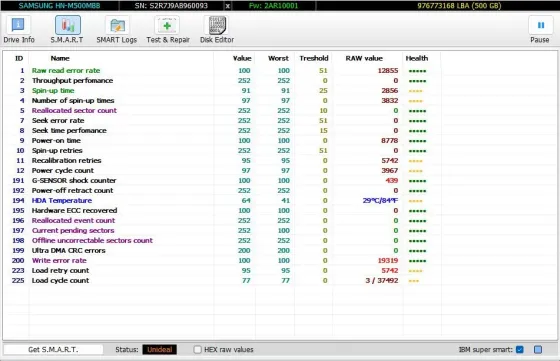Toggle the IBM super smart checkbox
This screenshot has width=560, height=361.
[520, 349]
